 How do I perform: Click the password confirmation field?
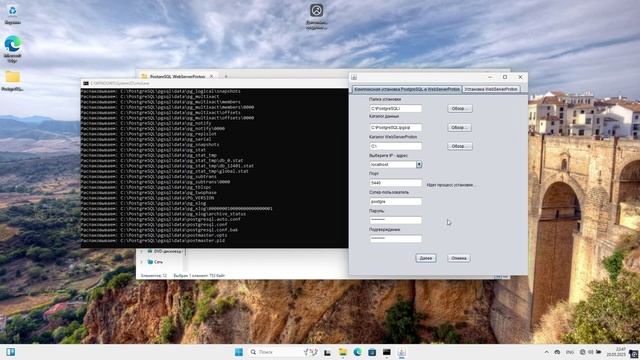pos(396,239)
